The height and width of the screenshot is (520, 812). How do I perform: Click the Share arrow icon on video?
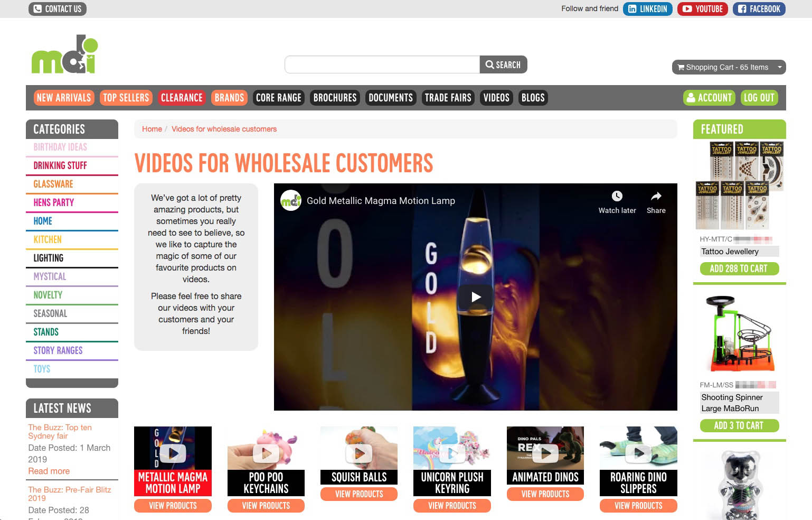(x=656, y=197)
